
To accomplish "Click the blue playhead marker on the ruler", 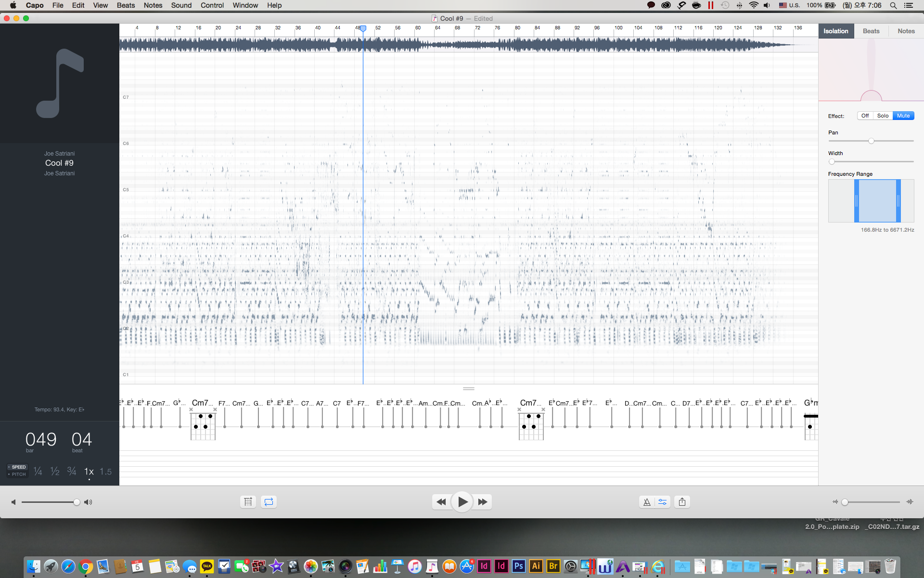I will tap(363, 29).
